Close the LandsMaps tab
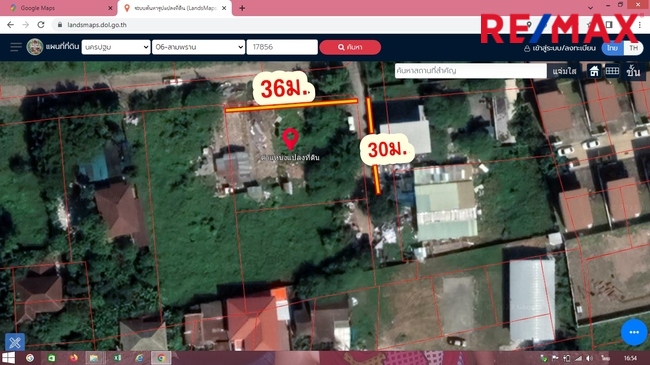The width and height of the screenshot is (650, 365). (224, 8)
